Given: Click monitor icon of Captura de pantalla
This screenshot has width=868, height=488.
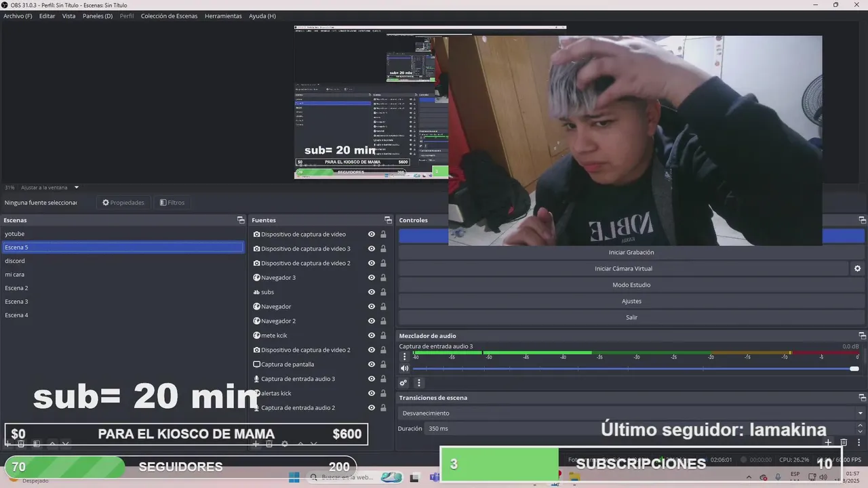Looking at the screenshot, I should coord(257,365).
